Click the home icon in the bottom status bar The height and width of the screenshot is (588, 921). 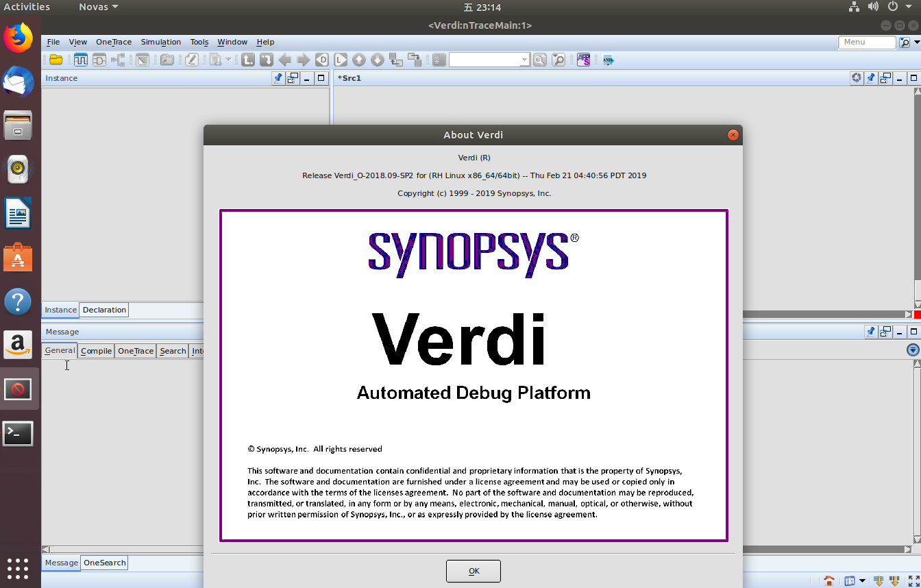point(829,580)
